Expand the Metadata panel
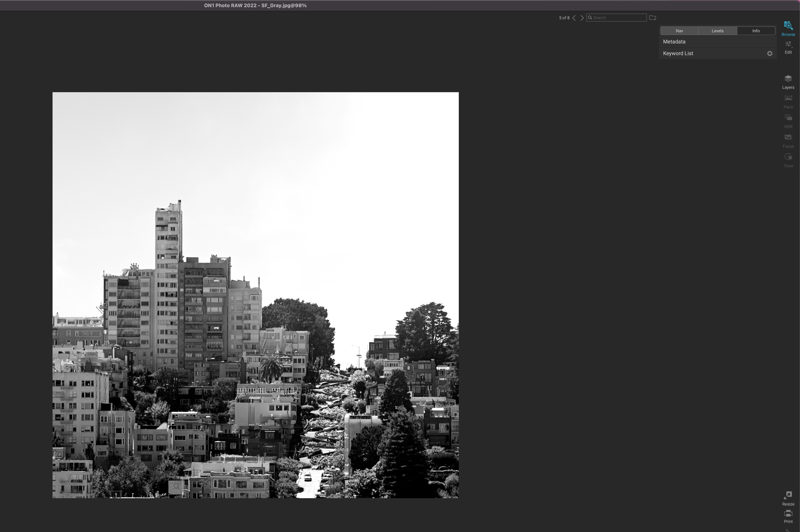The image size is (800, 532). tap(674, 42)
